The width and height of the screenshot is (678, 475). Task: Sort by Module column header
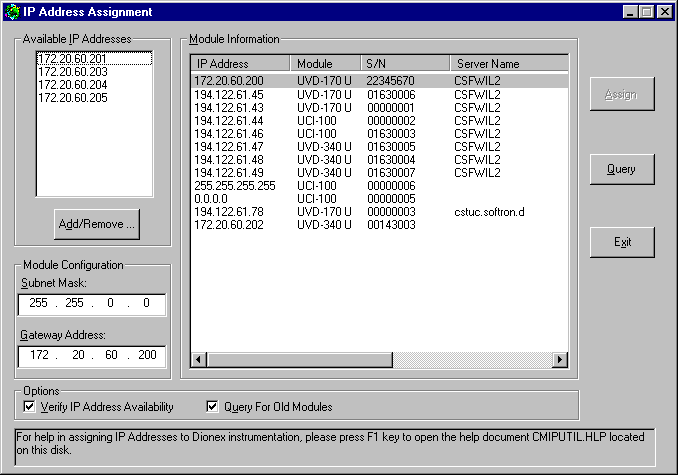click(x=325, y=64)
